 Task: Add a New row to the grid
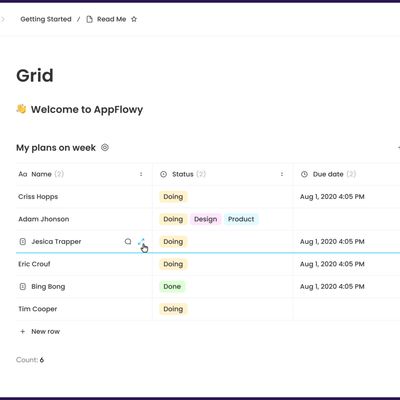pos(40,331)
